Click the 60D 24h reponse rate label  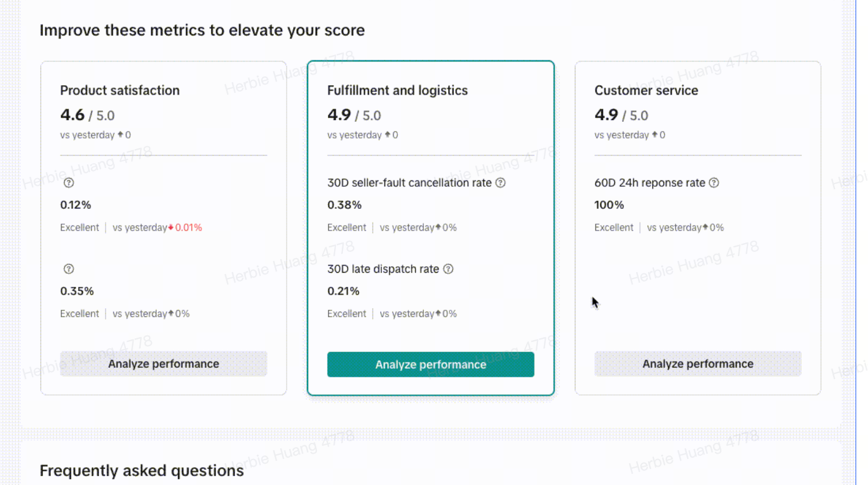click(x=649, y=183)
